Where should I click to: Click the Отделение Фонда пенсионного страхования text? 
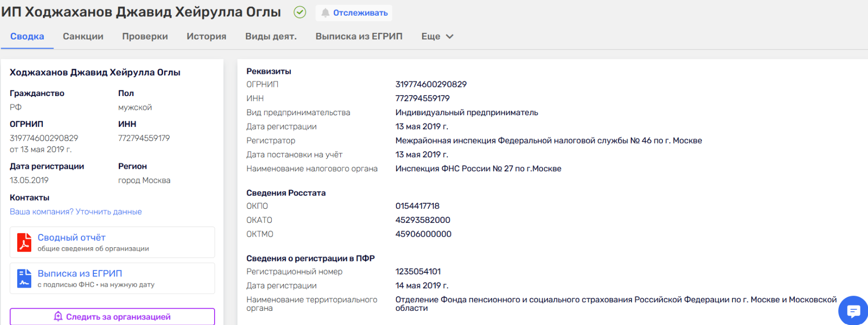point(616,304)
